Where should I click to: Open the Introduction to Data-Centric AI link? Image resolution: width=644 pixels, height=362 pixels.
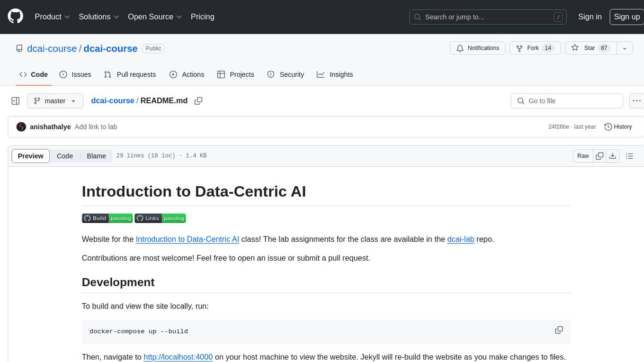click(188, 239)
